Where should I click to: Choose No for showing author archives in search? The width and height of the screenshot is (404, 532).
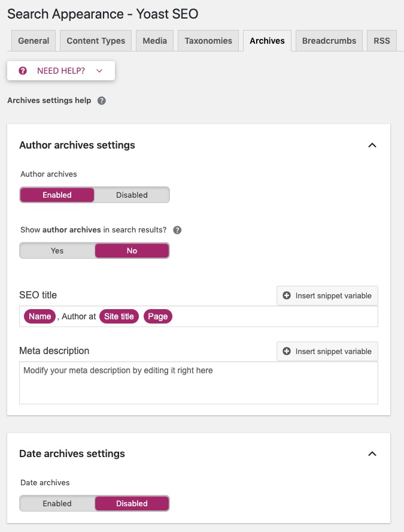132,251
